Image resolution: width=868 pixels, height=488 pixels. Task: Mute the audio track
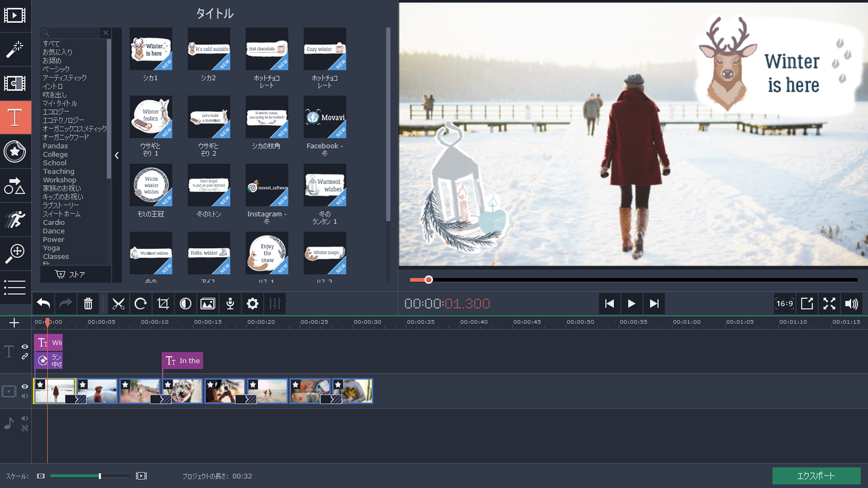pos(25,418)
